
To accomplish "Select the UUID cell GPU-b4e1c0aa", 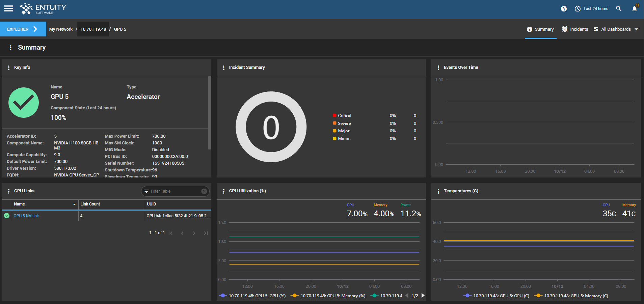I will [x=178, y=216].
